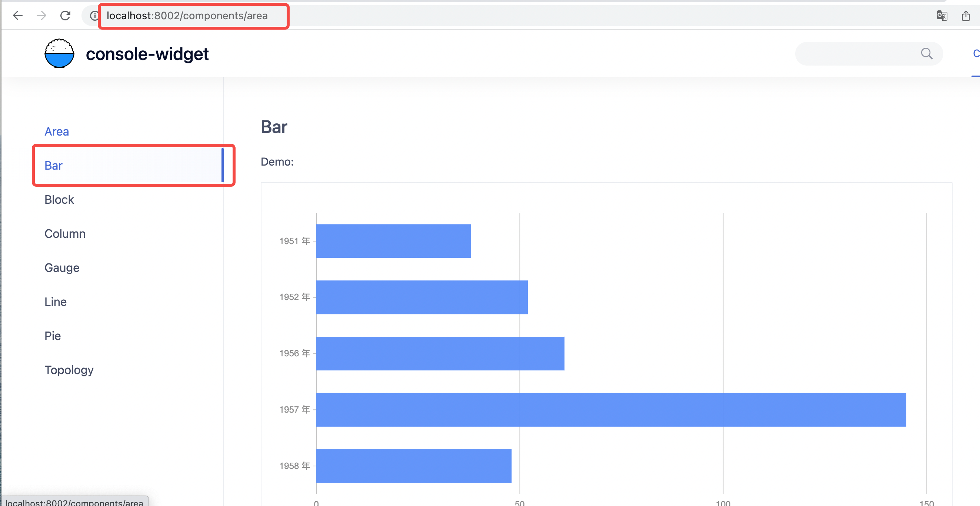This screenshot has width=980, height=506.
Task: Open the Column component page
Action: coord(65,233)
